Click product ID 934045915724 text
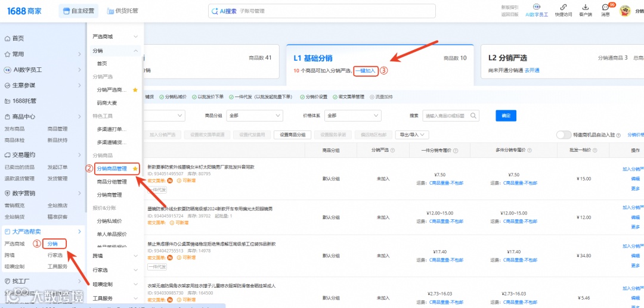The height and width of the screenshot is (308, 644). 166,216
